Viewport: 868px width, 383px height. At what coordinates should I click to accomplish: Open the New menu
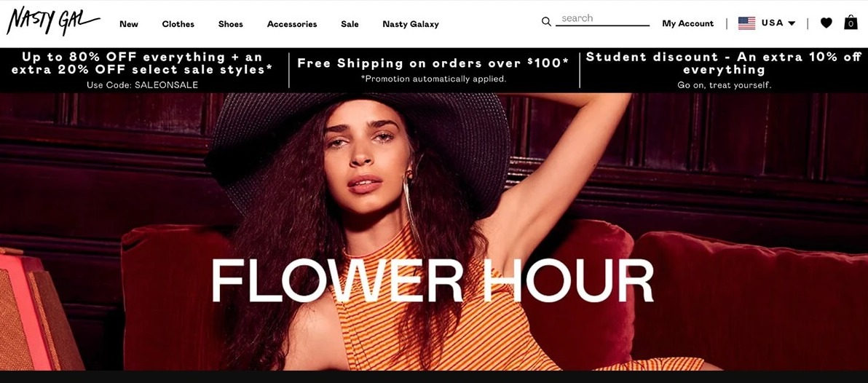[129, 24]
